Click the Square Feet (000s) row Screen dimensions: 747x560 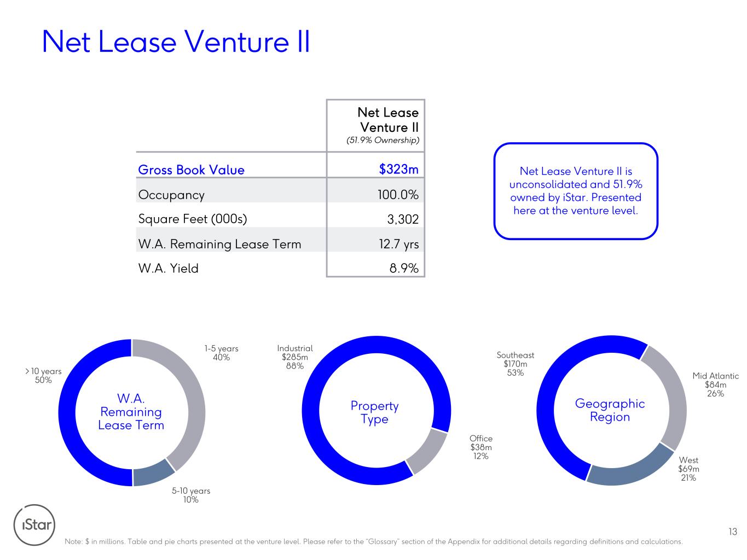click(280, 219)
